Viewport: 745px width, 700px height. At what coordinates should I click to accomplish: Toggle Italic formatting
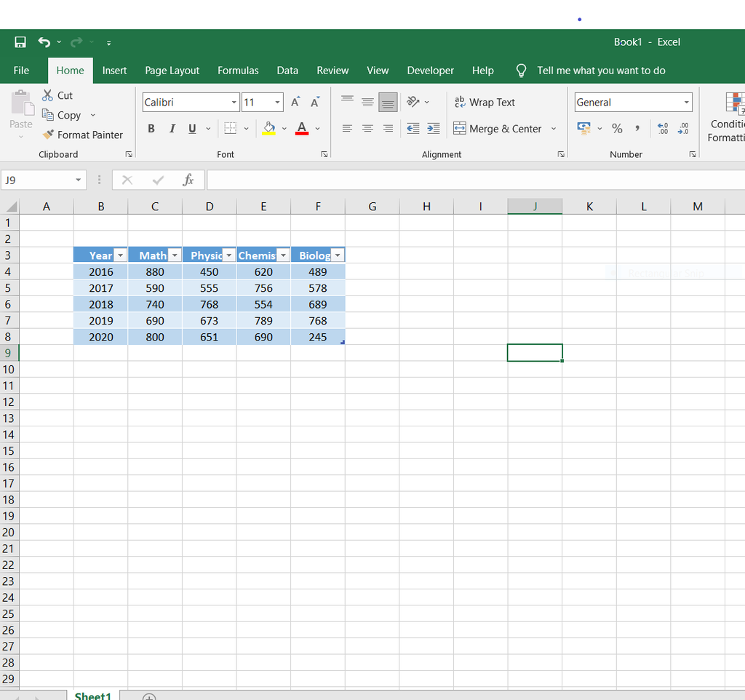[x=172, y=129]
